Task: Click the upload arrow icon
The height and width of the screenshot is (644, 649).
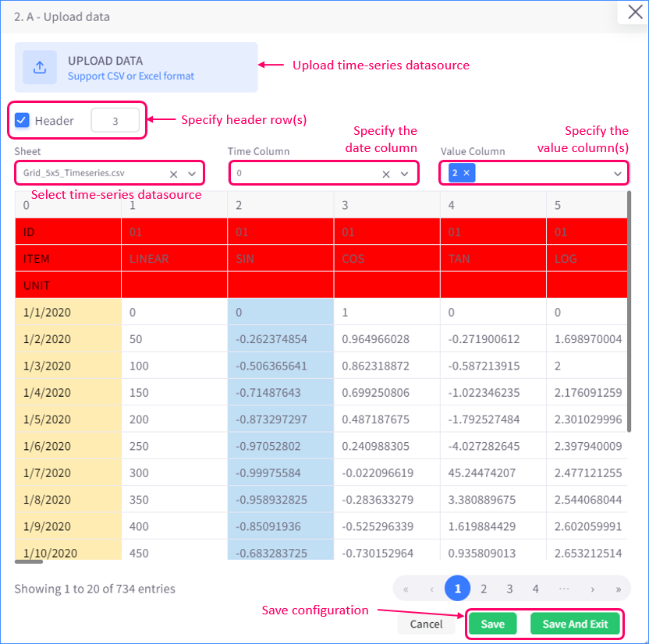Action: tap(40, 67)
